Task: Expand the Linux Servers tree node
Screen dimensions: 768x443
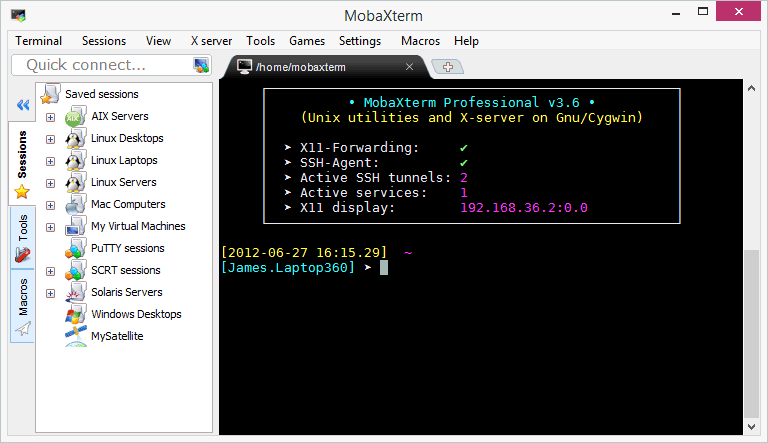Action: click(50, 183)
